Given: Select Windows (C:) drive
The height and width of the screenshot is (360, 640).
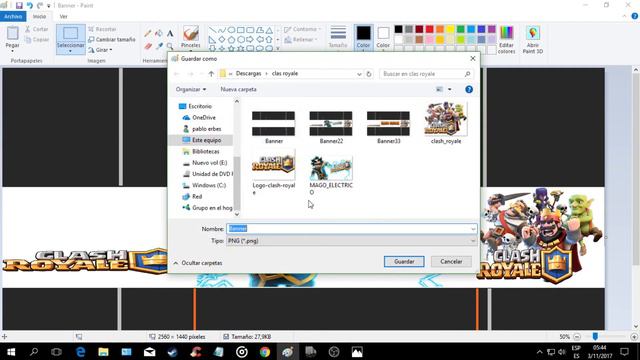Looking at the screenshot, I should pos(204,185).
